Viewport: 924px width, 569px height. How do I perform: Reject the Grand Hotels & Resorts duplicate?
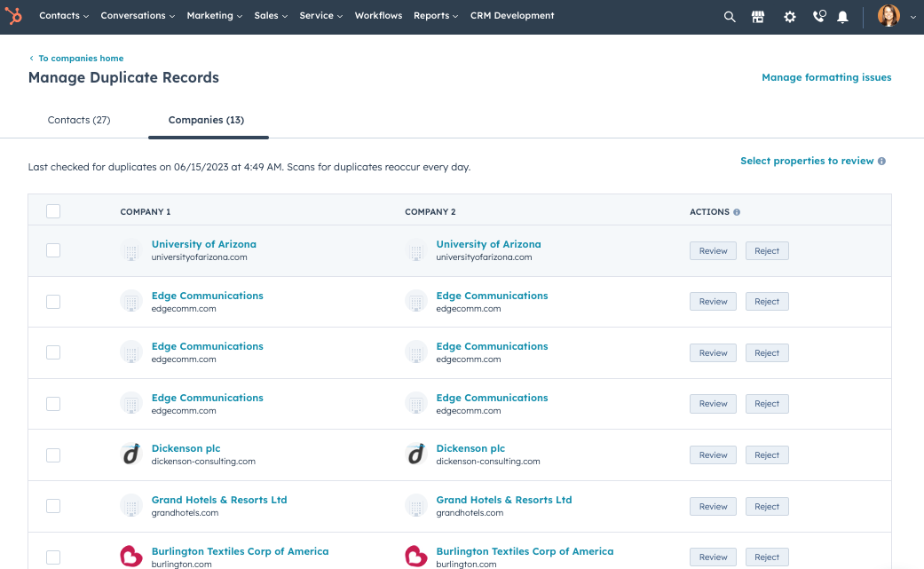click(x=767, y=507)
